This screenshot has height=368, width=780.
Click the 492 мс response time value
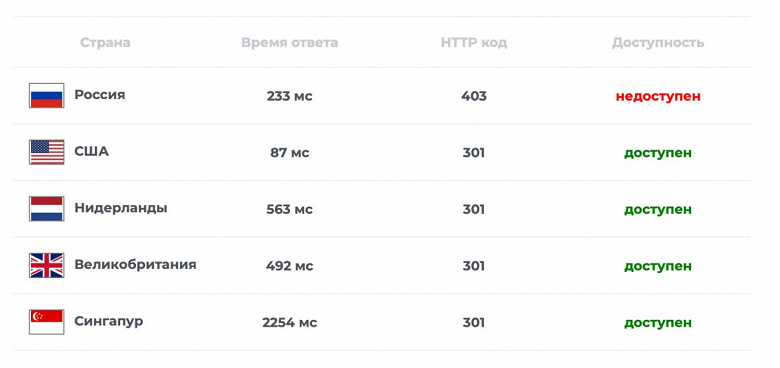pos(290,266)
